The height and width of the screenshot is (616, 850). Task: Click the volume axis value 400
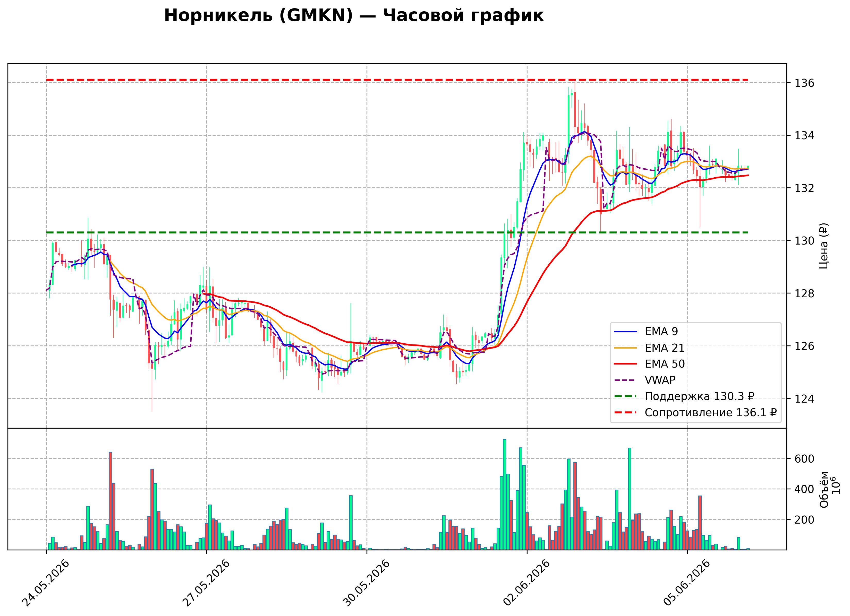(x=805, y=489)
